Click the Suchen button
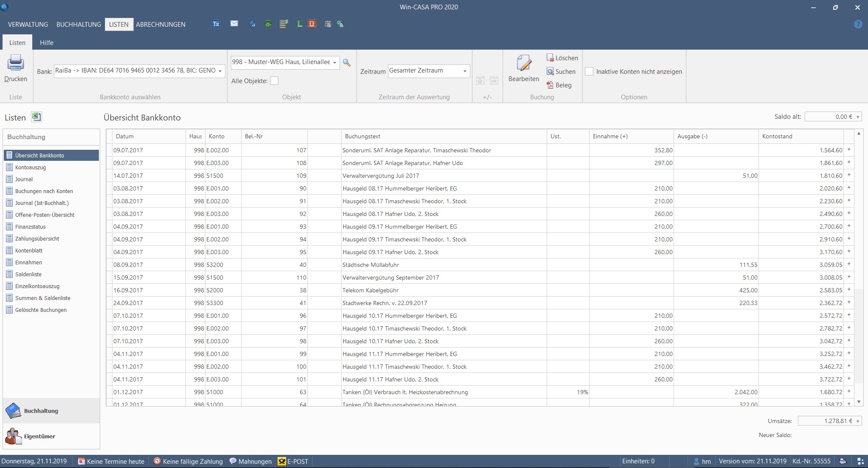Viewport: 868px width, 468px height. [x=561, y=71]
